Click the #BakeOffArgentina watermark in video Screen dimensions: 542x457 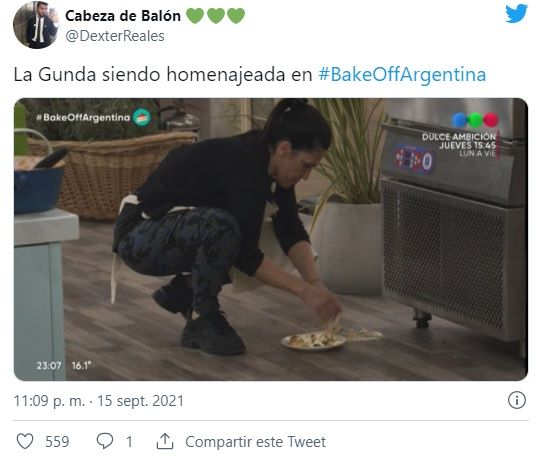point(83,118)
